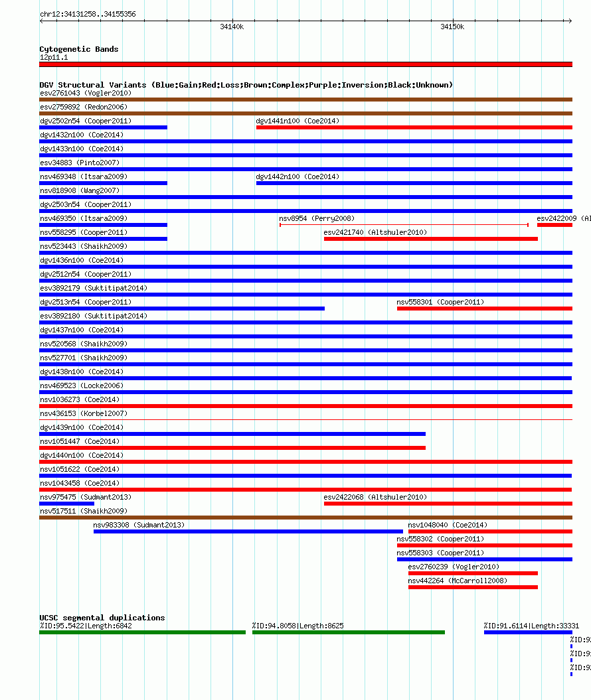
Task: Click nsv523443 (Shaikh2009) label
Action: pos(84,246)
